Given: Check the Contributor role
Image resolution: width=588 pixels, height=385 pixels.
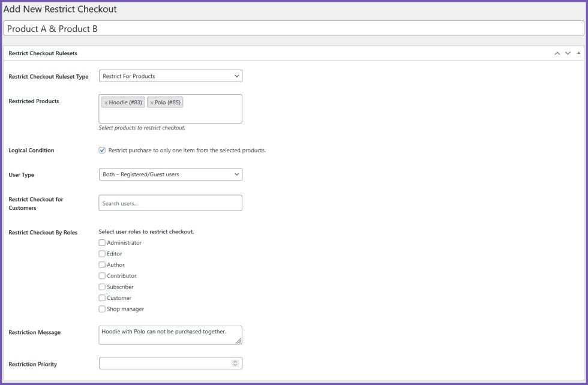Looking at the screenshot, I should [101, 276].
